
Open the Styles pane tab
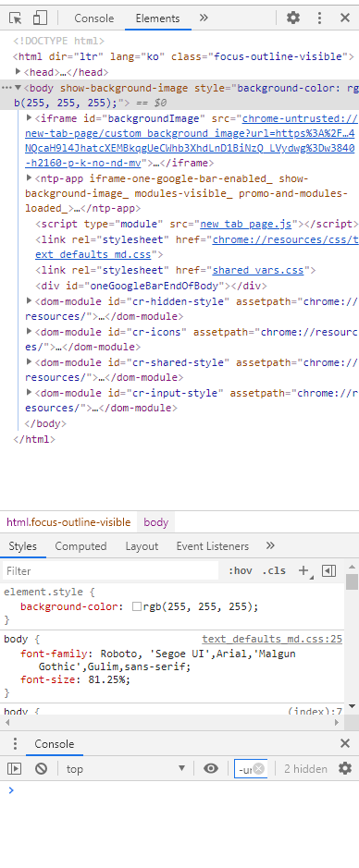[x=23, y=546]
